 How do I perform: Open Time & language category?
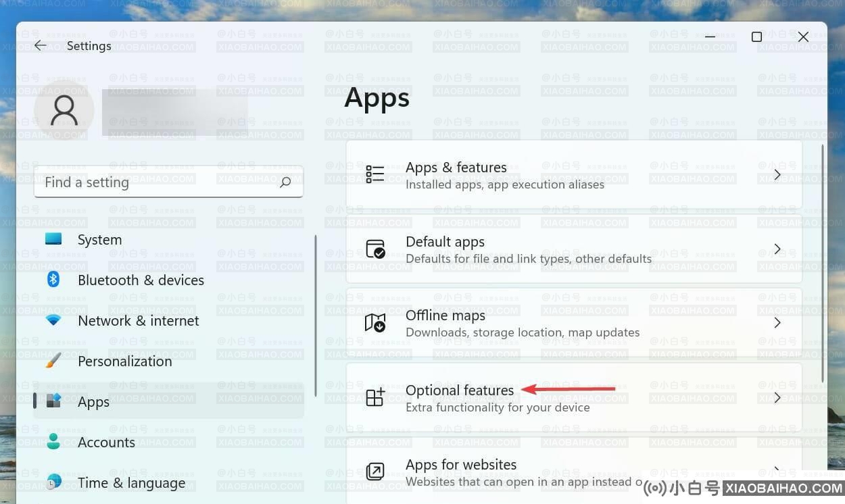(168, 482)
